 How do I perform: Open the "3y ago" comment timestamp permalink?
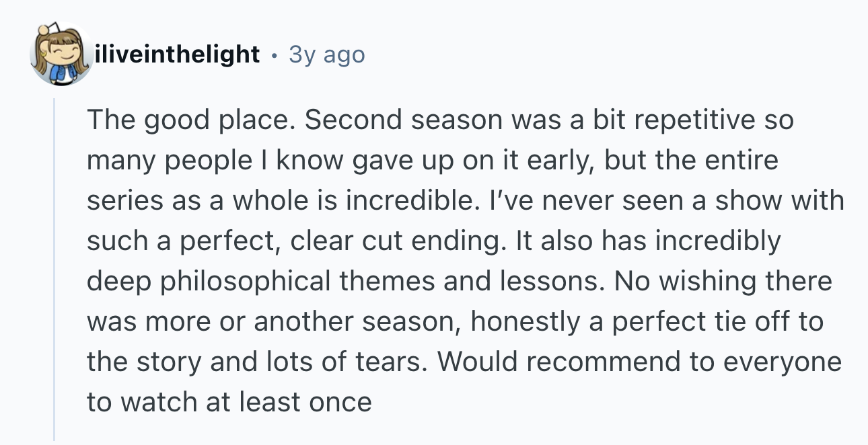point(327,54)
